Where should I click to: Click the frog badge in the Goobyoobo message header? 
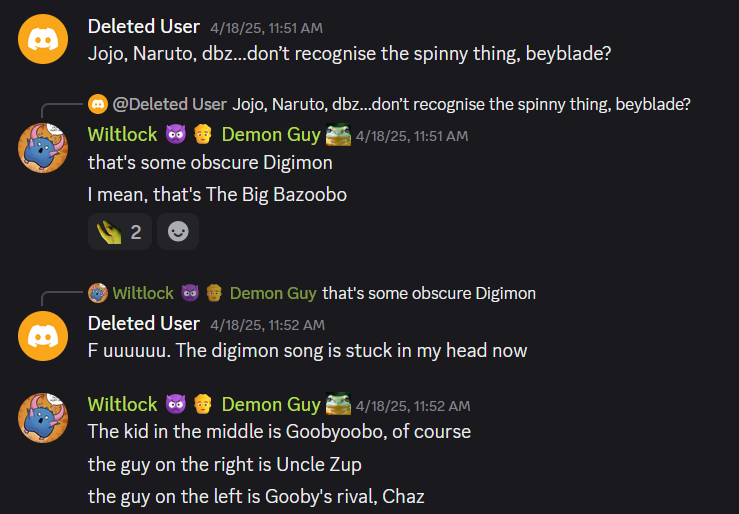coord(338,404)
